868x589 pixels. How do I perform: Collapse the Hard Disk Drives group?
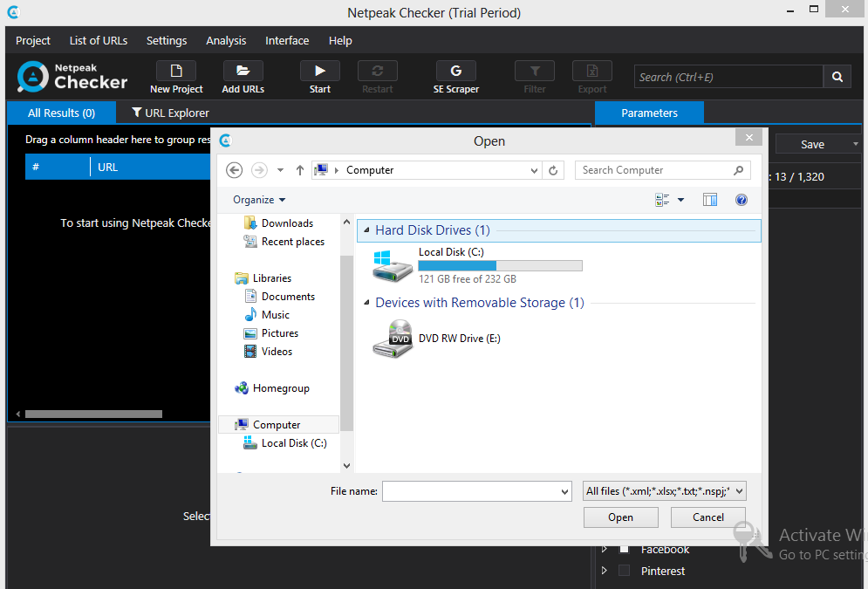coord(366,230)
